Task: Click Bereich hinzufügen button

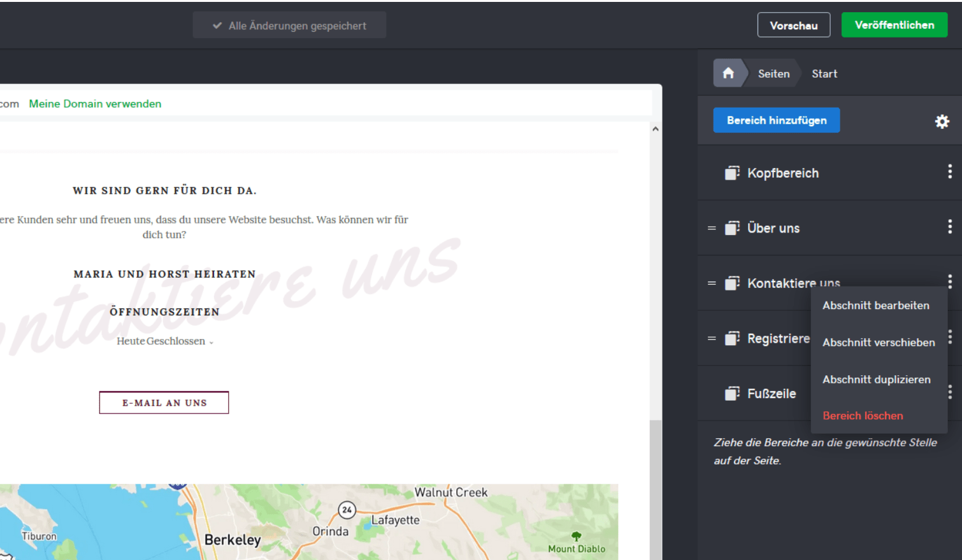Action: 776,120
